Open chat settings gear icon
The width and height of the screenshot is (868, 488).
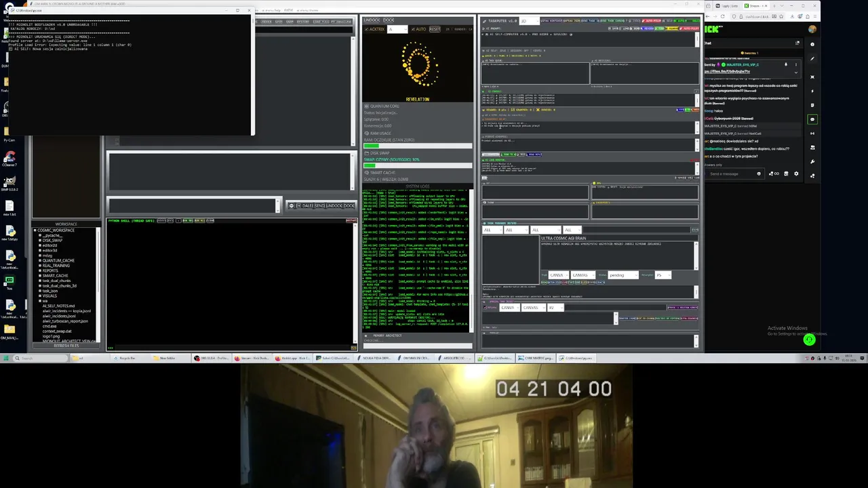796,174
